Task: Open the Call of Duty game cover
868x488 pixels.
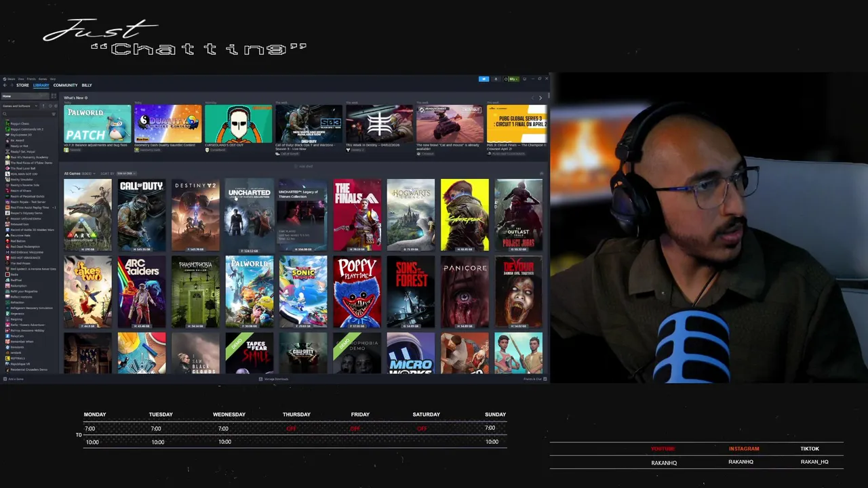Action: [x=141, y=215]
